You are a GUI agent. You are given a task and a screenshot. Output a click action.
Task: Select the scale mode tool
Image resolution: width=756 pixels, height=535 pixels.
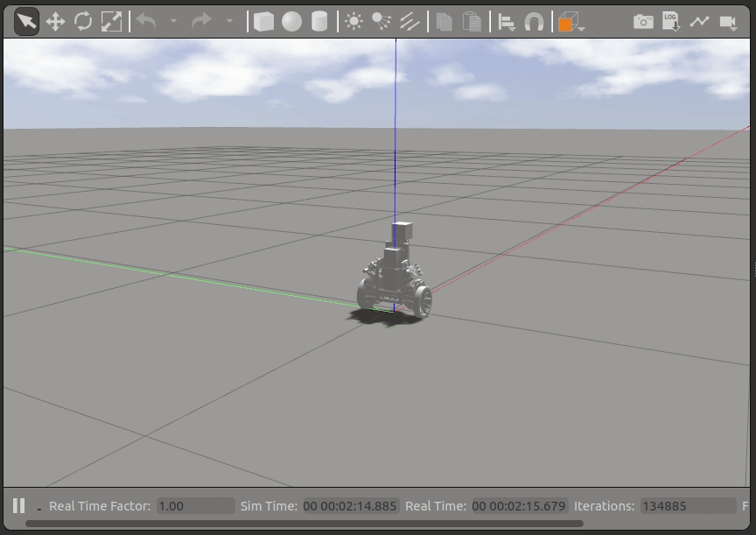click(111, 22)
